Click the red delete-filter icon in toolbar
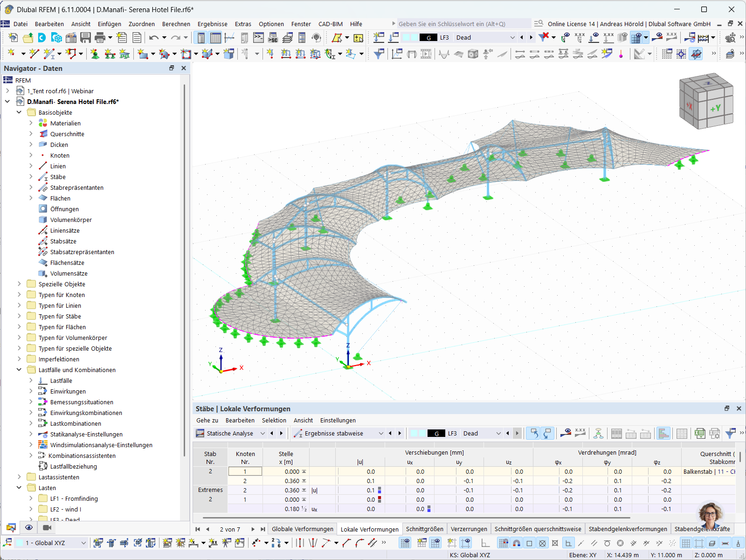The image size is (746, 560). 544,37
